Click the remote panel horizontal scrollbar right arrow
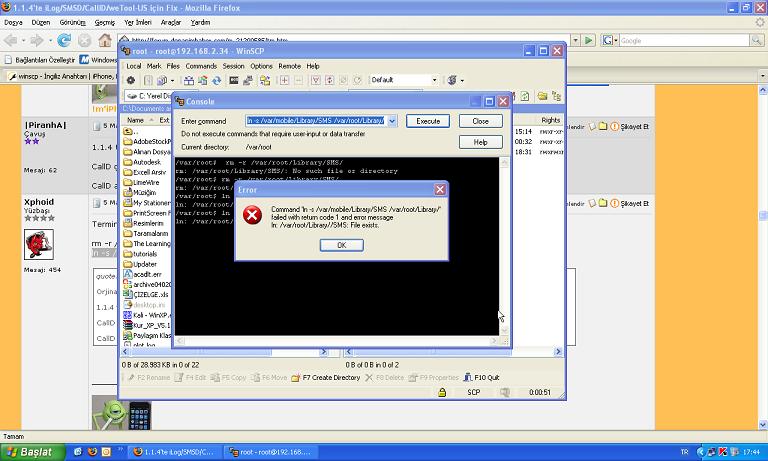Viewport: 768px width, 461px height. click(558, 352)
